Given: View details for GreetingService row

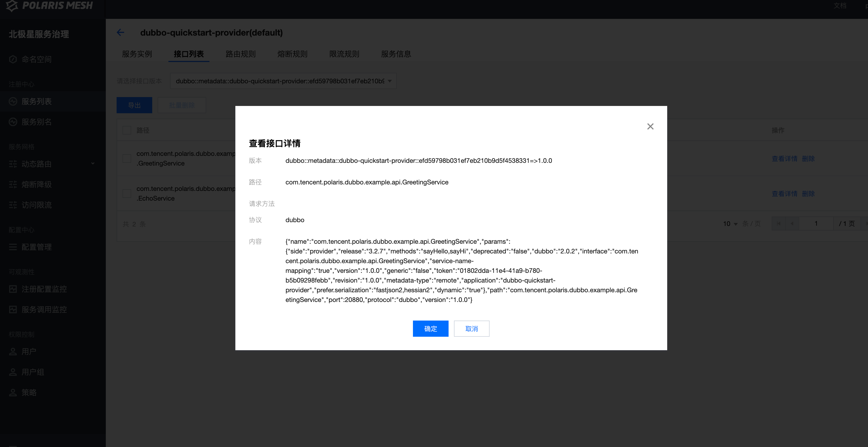Looking at the screenshot, I should pyautogui.click(x=784, y=159).
